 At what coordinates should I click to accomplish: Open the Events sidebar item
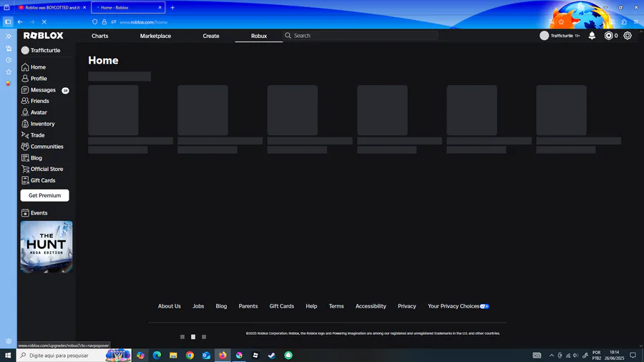(34, 213)
